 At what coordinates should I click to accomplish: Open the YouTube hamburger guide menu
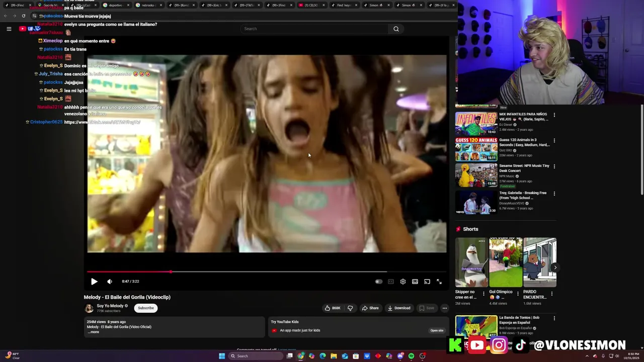tap(9, 29)
